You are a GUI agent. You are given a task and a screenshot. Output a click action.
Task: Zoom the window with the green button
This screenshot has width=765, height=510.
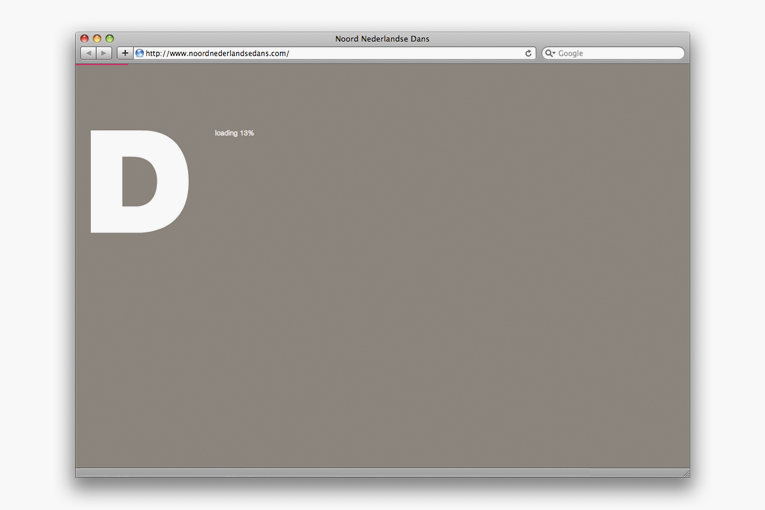pyautogui.click(x=110, y=39)
